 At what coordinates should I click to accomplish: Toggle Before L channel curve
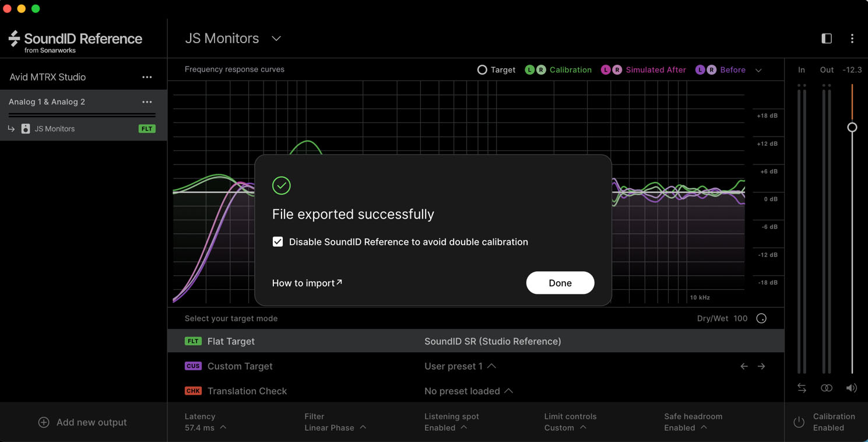click(x=700, y=70)
